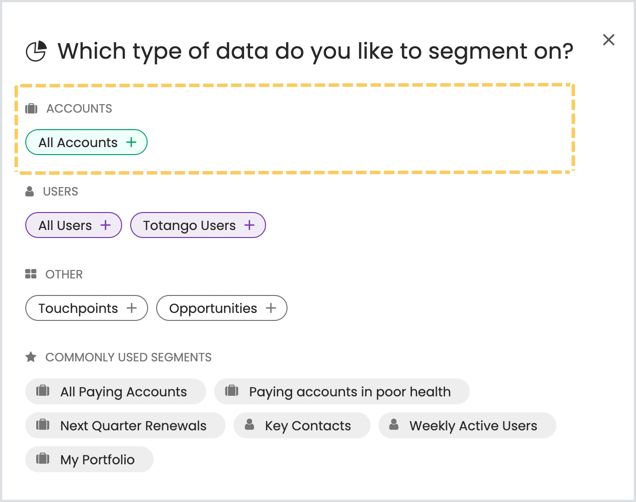Click the pie chart icon beside title
The height and width of the screenshot is (502, 636).
tap(36, 51)
